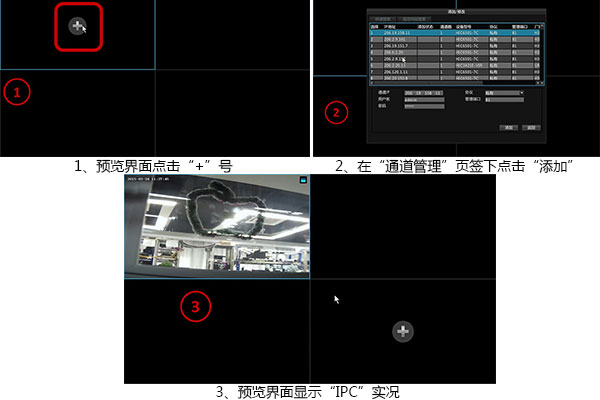Click the plus icon in step 1 preview

tap(78, 26)
